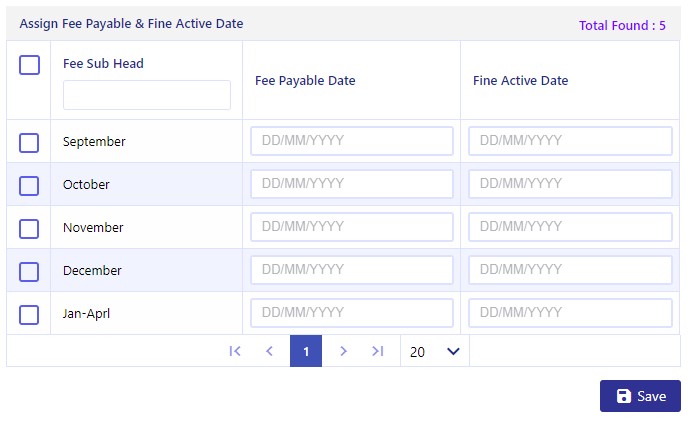Enable the December row checkbox
This screenshot has height=428, width=697.
[x=29, y=271]
